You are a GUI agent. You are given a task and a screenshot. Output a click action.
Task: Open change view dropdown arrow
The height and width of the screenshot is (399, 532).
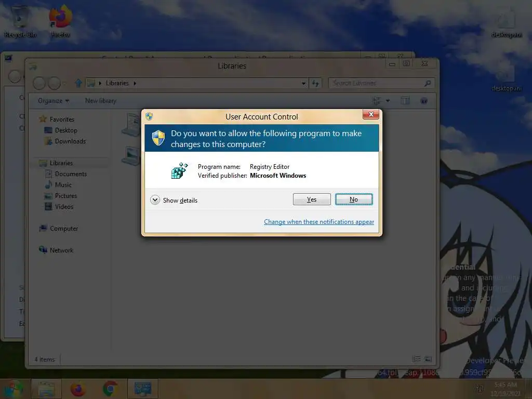[388, 101]
